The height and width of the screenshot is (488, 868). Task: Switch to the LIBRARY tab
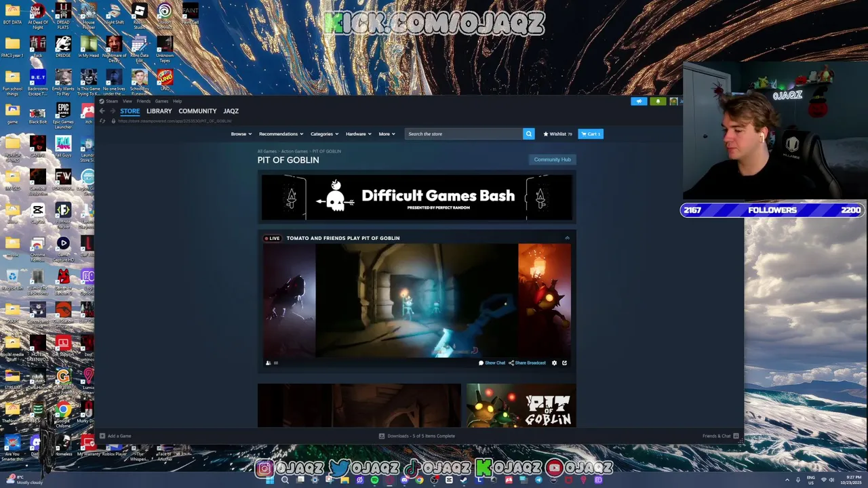[x=159, y=111]
